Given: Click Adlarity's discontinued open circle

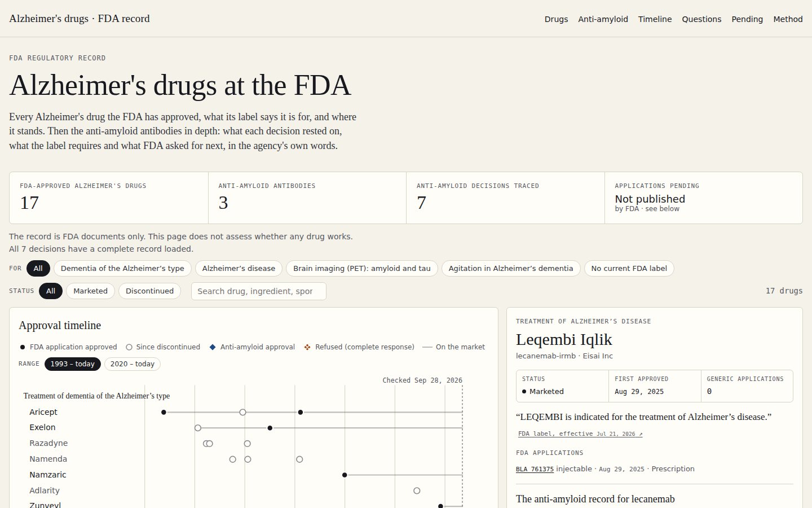Looking at the screenshot, I should [417, 491].
